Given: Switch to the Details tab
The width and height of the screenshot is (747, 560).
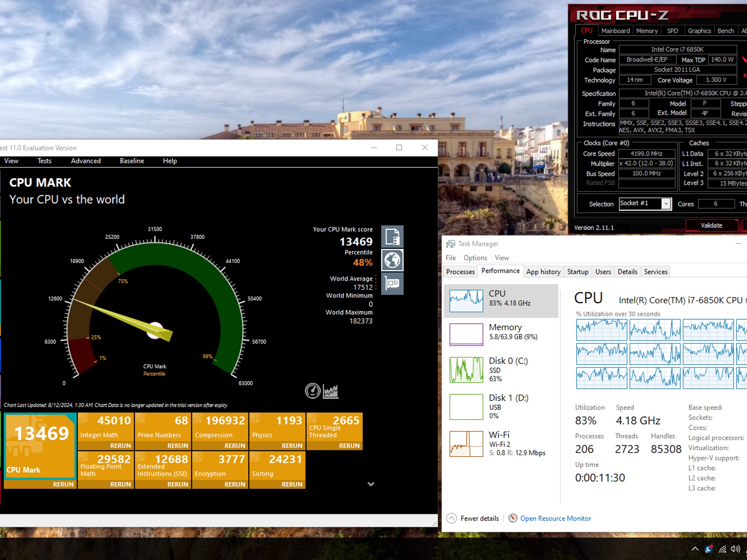Looking at the screenshot, I should [627, 272].
